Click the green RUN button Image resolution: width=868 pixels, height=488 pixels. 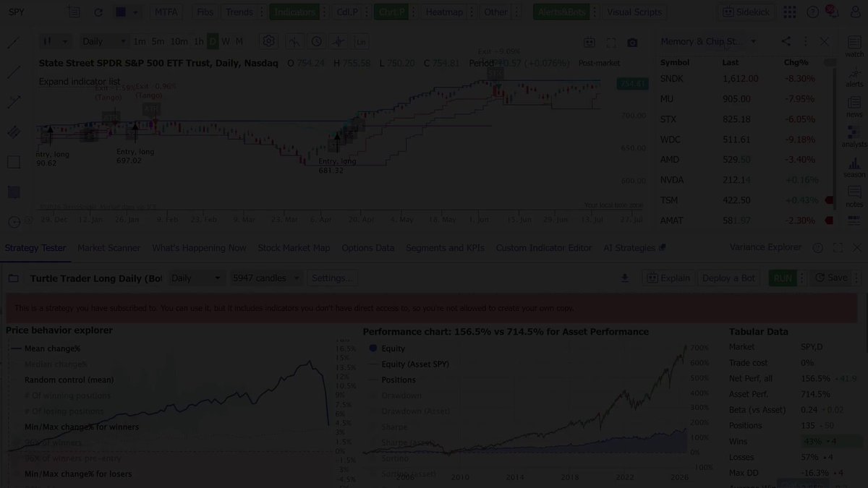coord(782,278)
